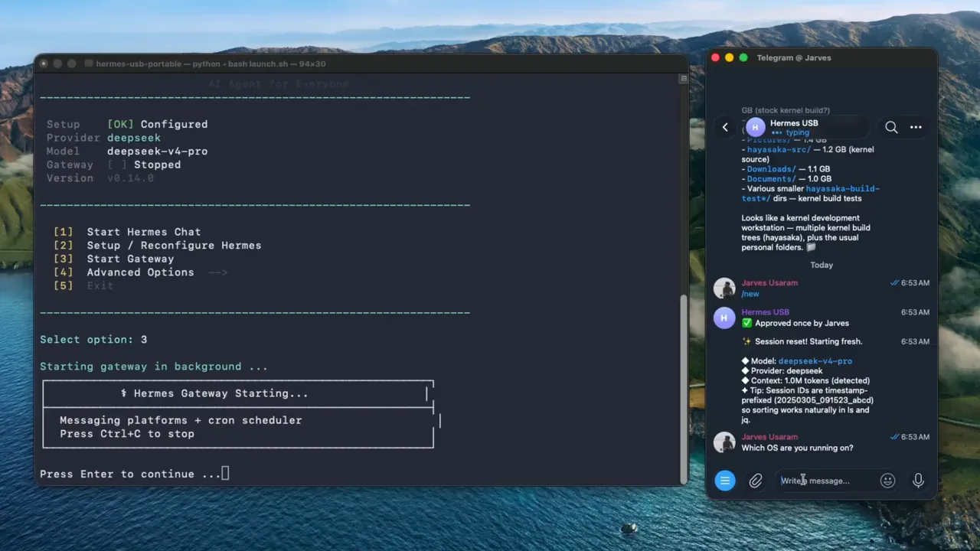Start voice message with the microphone icon
Image resolution: width=980 pixels, height=551 pixels.
pyautogui.click(x=918, y=481)
